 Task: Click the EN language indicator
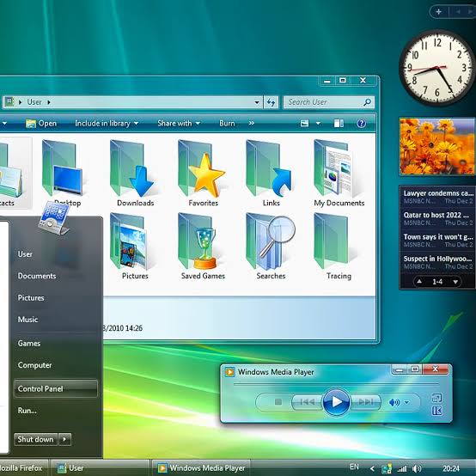click(x=354, y=467)
